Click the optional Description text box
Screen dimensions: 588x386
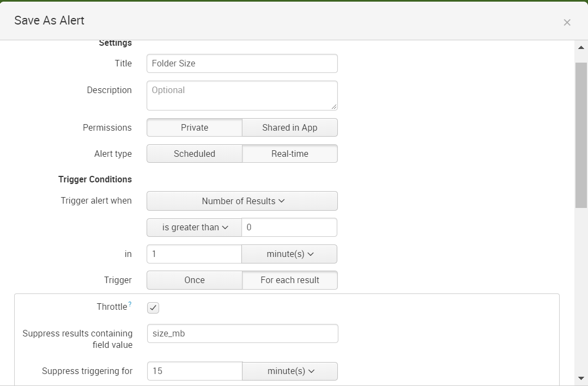click(242, 95)
